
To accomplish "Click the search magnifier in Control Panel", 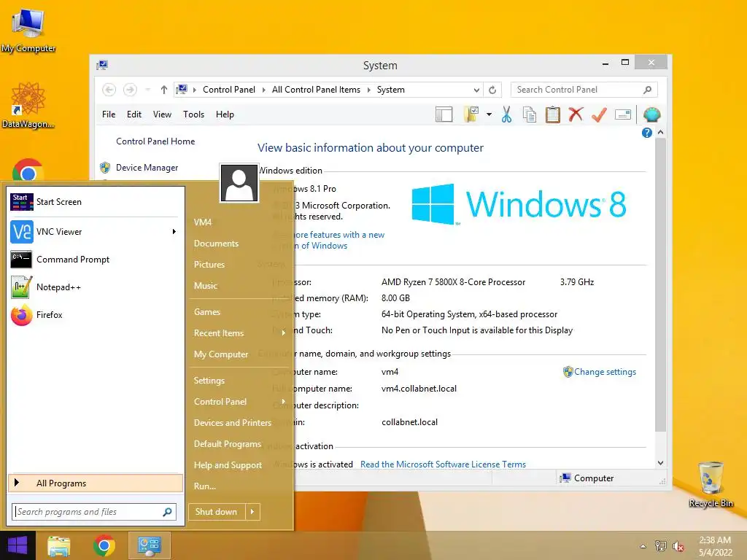I will (x=648, y=90).
